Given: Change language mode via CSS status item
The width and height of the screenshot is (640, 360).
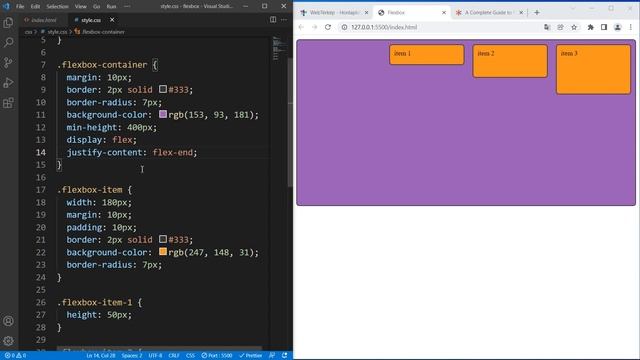Looking at the screenshot, I should (x=190, y=356).
